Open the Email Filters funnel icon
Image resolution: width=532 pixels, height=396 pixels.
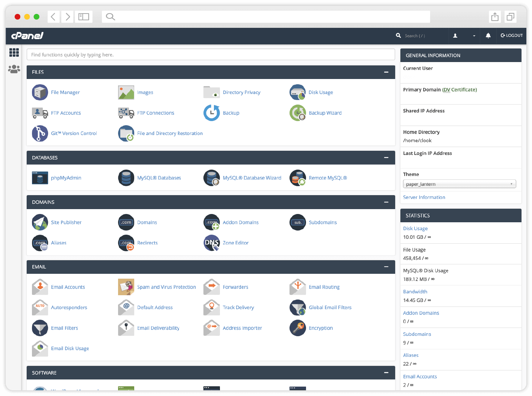point(40,328)
